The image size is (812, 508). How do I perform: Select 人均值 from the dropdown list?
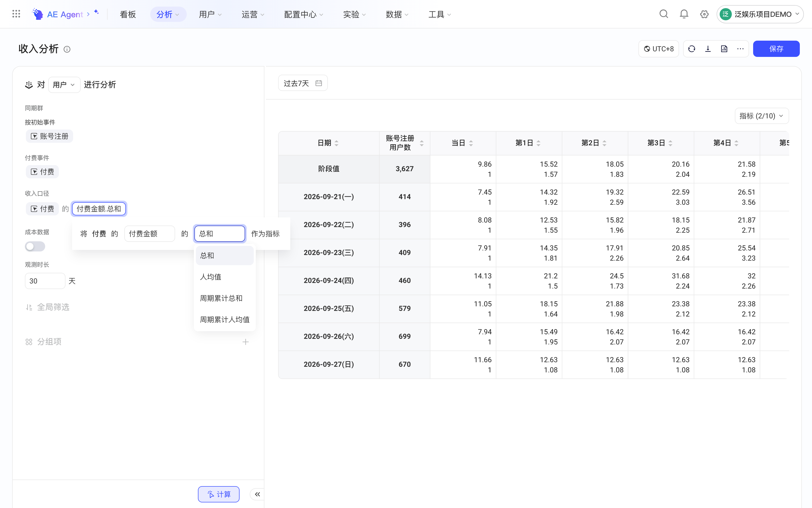tap(225, 277)
